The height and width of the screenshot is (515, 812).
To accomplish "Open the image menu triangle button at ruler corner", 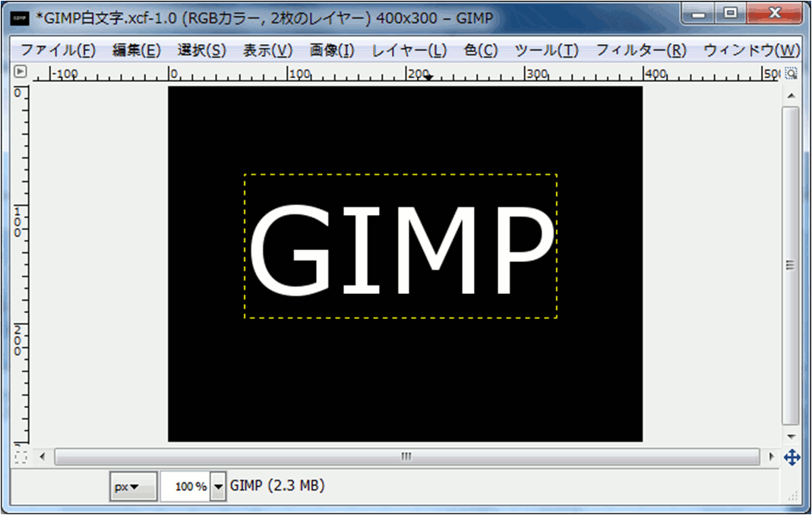I will click(21, 72).
